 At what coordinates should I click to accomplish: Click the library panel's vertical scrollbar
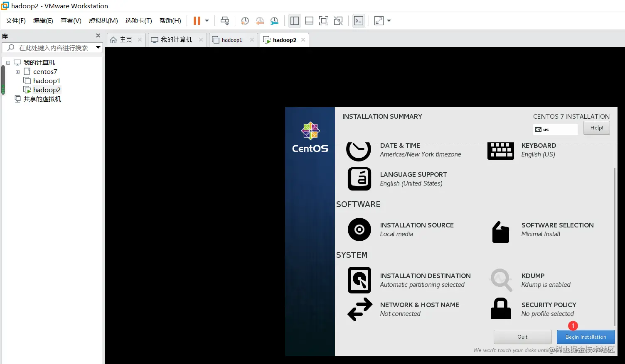(3, 81)
